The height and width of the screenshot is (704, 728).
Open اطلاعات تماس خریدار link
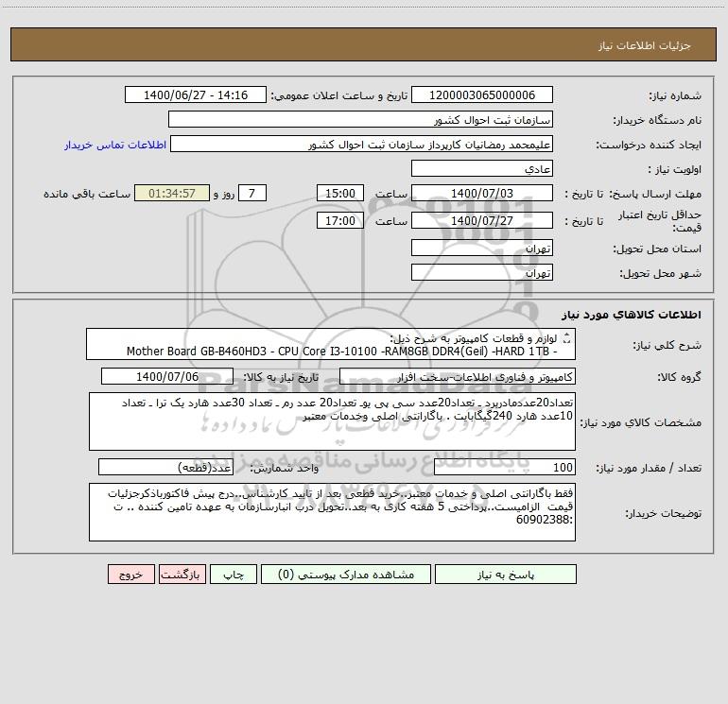click(x=115, y=145)
